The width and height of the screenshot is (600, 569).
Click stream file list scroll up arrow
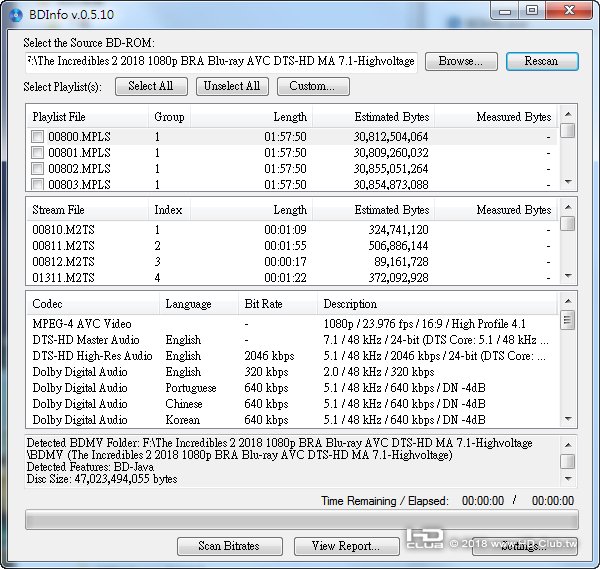click(x=568, y=207)
